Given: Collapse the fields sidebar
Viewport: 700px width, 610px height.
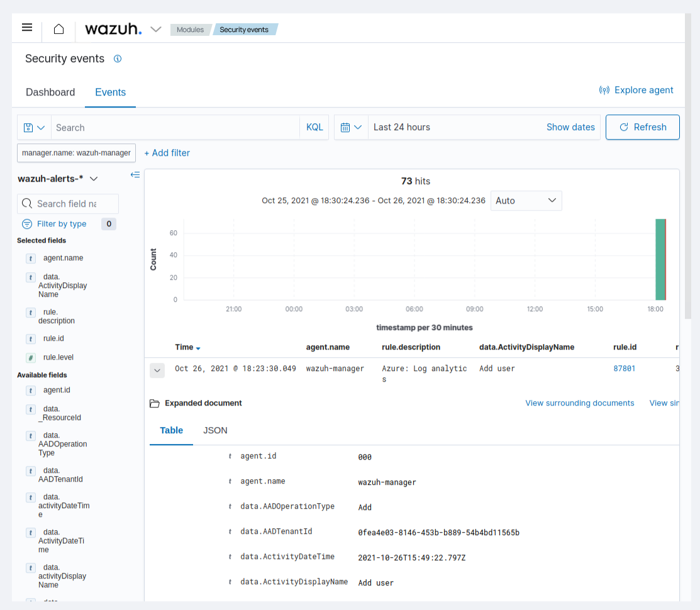Looking at the screenshot, I should [135, 174].
